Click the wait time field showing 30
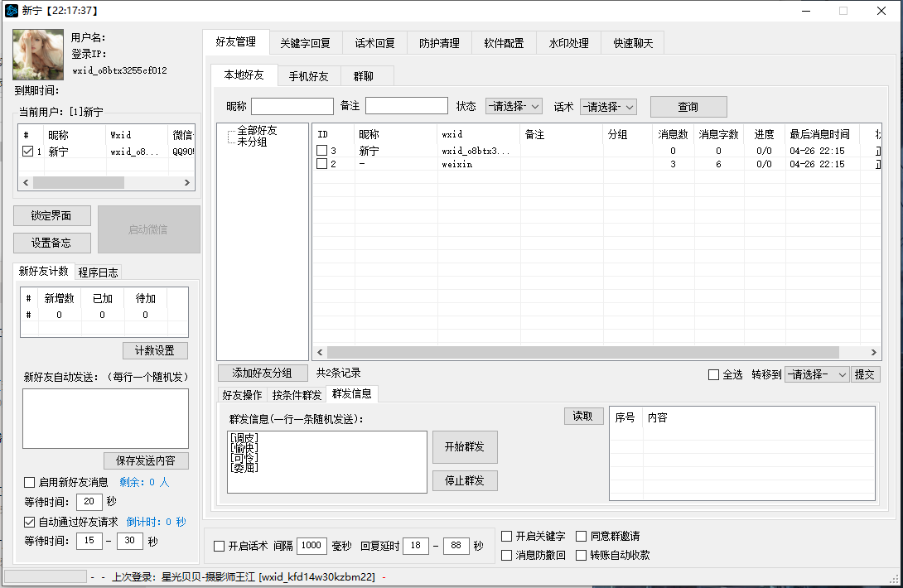The height and width of the screenshot is (588, 903). 129,541
